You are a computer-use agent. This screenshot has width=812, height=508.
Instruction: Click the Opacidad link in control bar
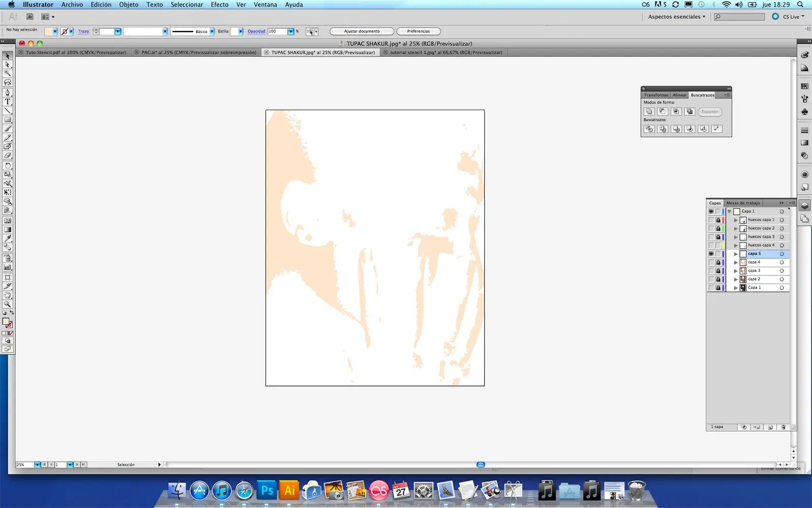tap(257, 31)
